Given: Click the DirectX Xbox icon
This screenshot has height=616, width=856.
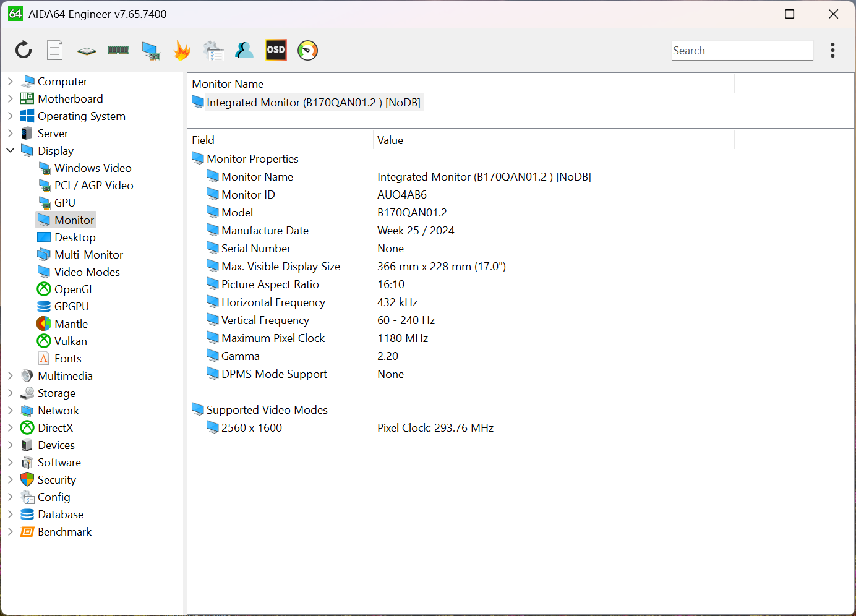Looking at the screenshot, I should pos(27,427).
